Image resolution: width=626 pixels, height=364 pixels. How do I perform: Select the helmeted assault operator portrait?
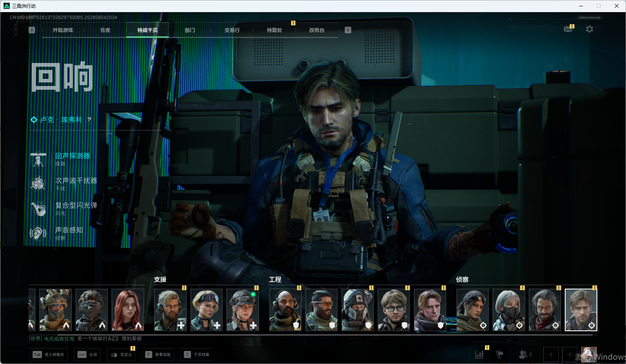click(55, 310)
